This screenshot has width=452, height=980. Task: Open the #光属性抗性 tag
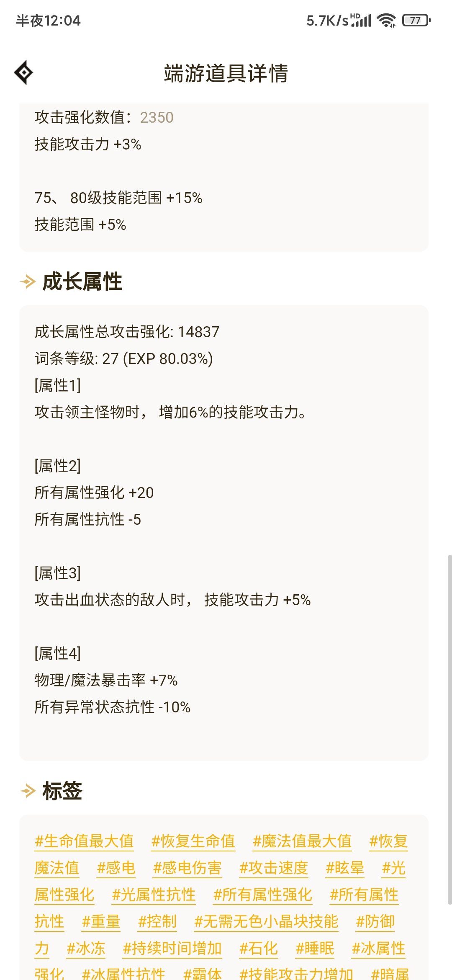click(154, 895)
